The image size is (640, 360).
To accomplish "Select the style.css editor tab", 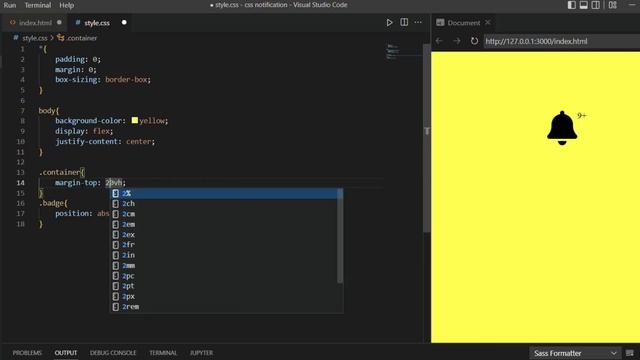I will [97, 23].
